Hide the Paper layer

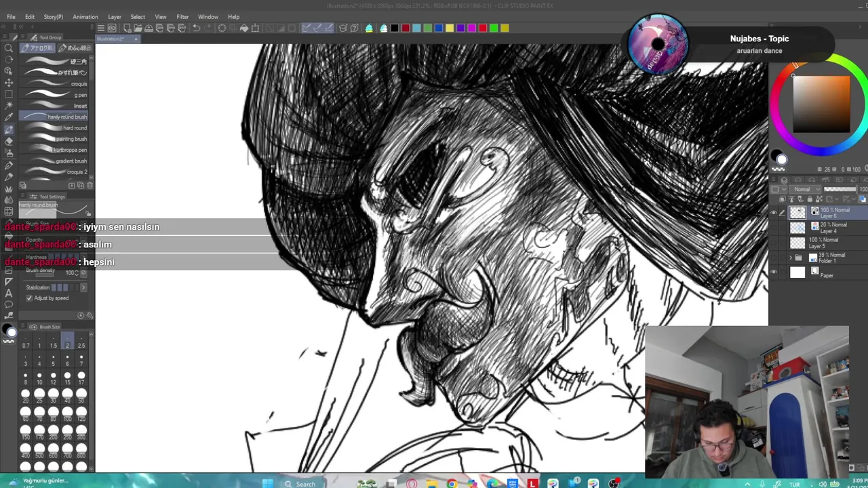point(774,272)
